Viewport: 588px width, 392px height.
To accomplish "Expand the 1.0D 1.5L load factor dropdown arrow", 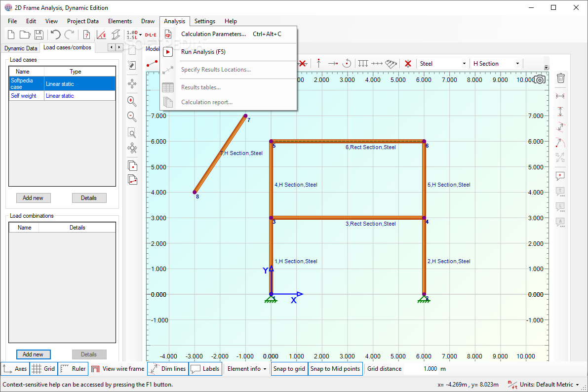I will pos(141,35).
